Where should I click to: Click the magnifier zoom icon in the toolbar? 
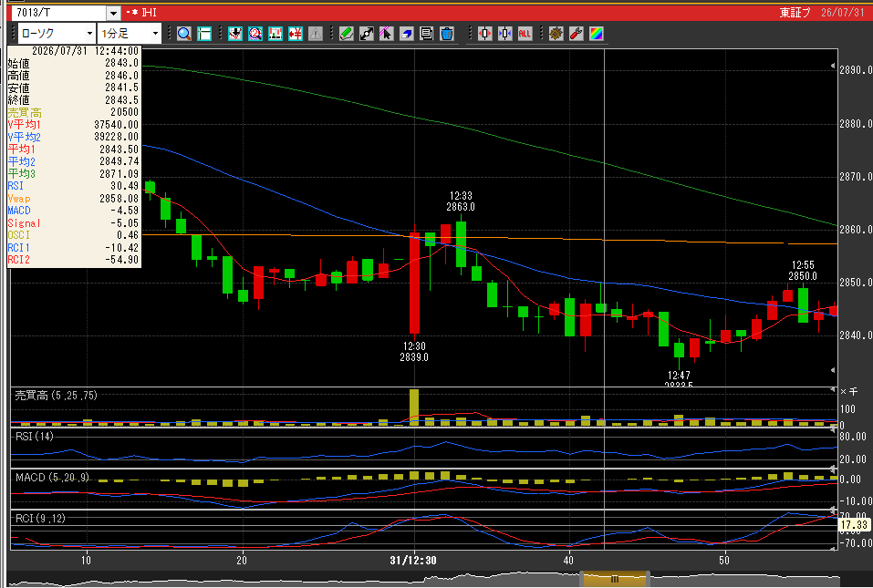coord(184,34)
